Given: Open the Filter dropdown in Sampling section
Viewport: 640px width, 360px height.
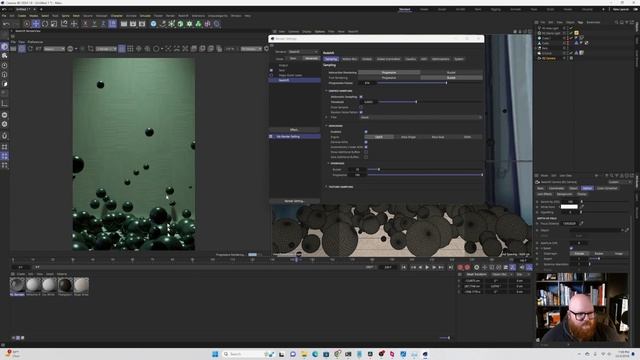Looking at the screenshot, I should pos(421,117).
